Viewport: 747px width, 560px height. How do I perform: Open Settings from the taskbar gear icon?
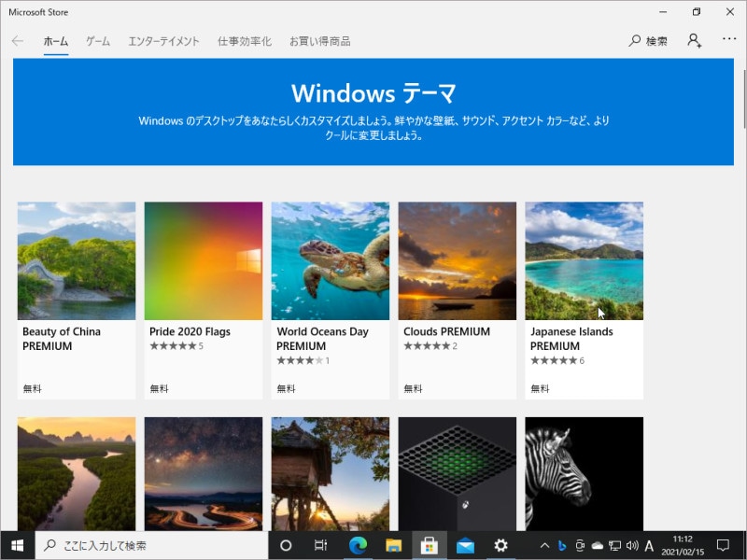pos(501,545)
